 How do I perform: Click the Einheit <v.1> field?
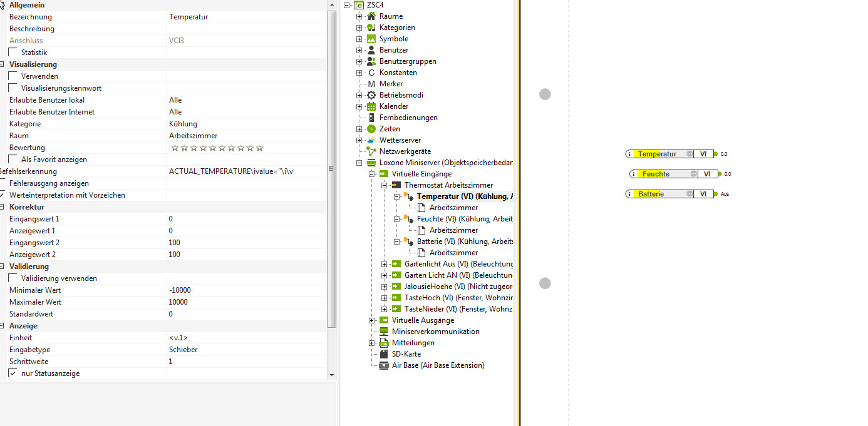(x=246, y=338)
